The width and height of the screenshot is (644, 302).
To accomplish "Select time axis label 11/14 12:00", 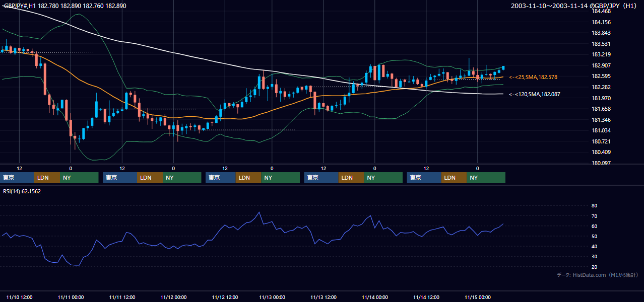I will (426, 297).
